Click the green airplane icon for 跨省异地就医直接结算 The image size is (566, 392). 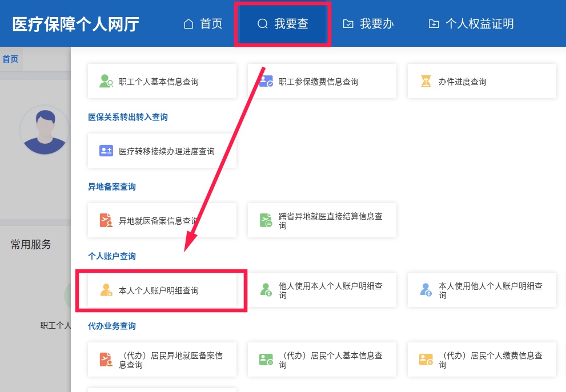point(266,220)
